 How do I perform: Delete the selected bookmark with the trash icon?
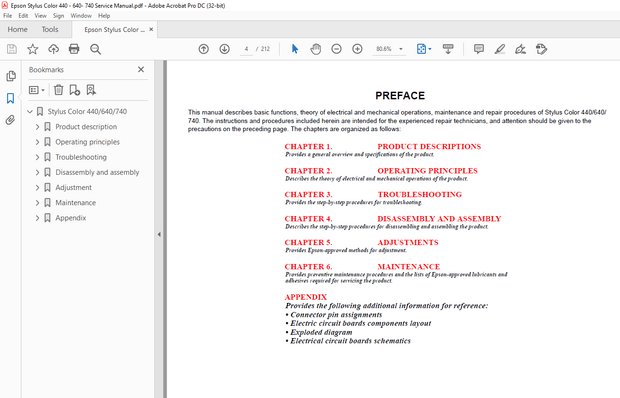tap(59, 90)
